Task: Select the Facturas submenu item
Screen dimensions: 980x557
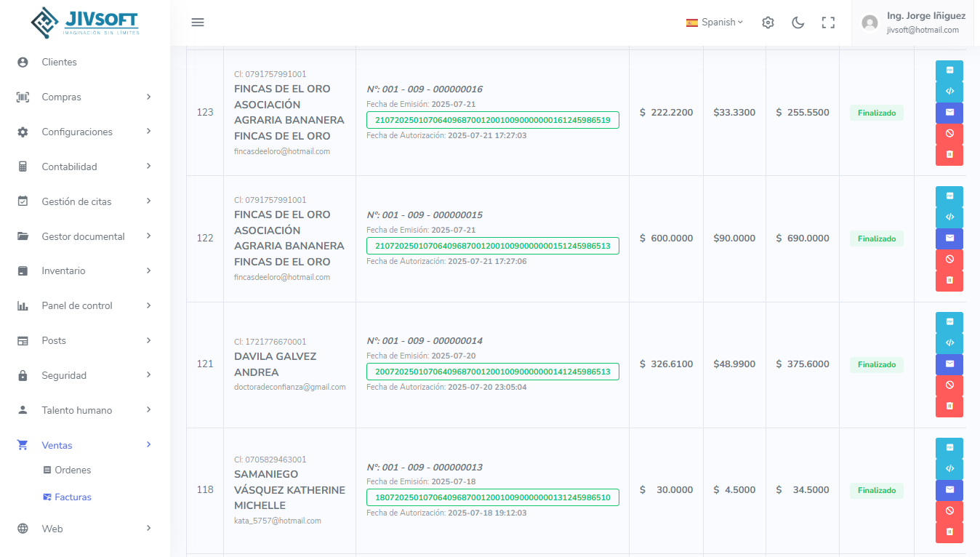Action: [x=73, y=497]
